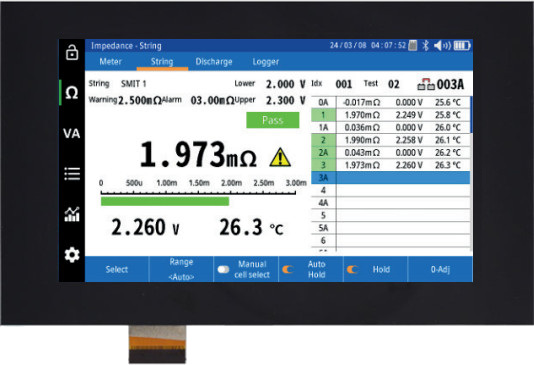Select empty row 4
Image resolution: width=534 pixels, height=365 pixels.
pyautogui.click(x=391, y=190)
